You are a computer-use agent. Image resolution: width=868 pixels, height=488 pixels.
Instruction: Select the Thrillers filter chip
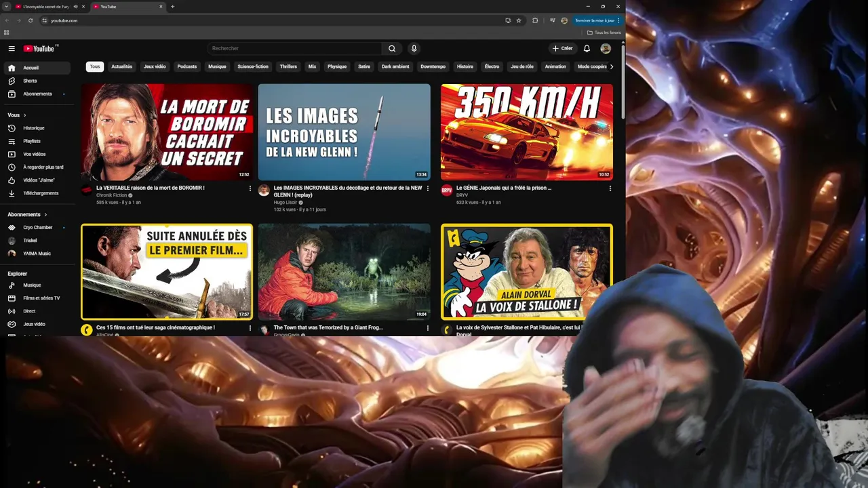(288, 66)
